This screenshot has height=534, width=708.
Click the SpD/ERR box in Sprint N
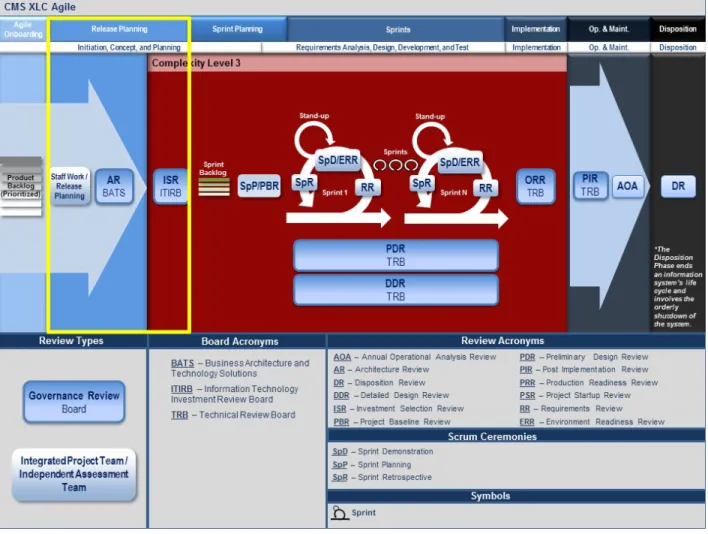tap(460, 163)
